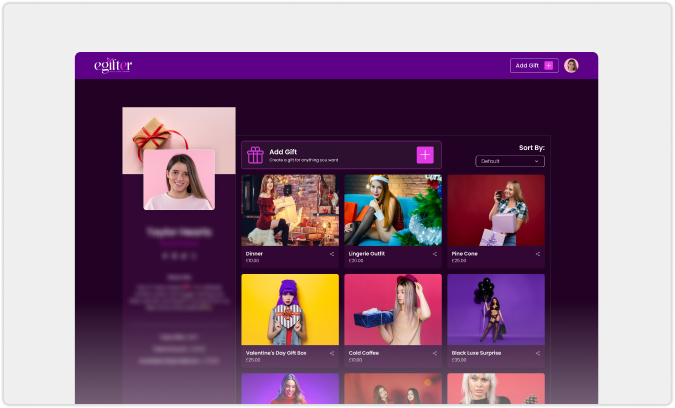The image size is (675, 408).
Task: Click the profile photo of the user
Action: click(179, 180)
